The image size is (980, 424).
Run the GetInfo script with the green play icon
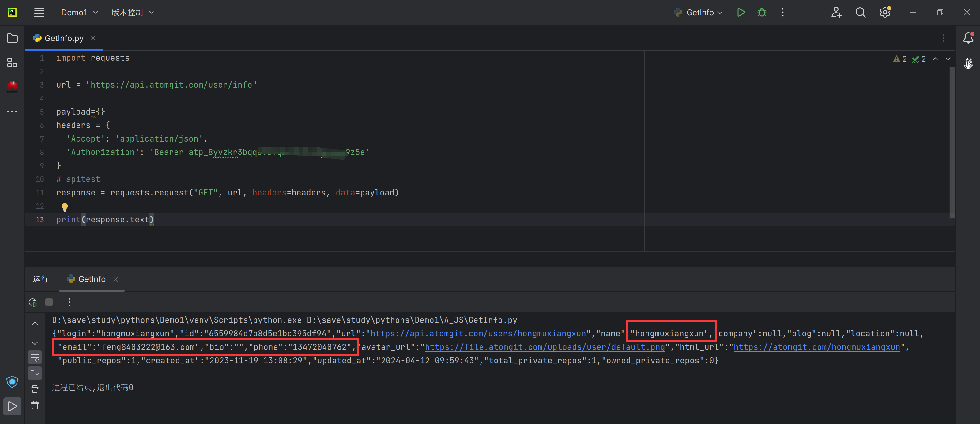click(x=741, y=12)
